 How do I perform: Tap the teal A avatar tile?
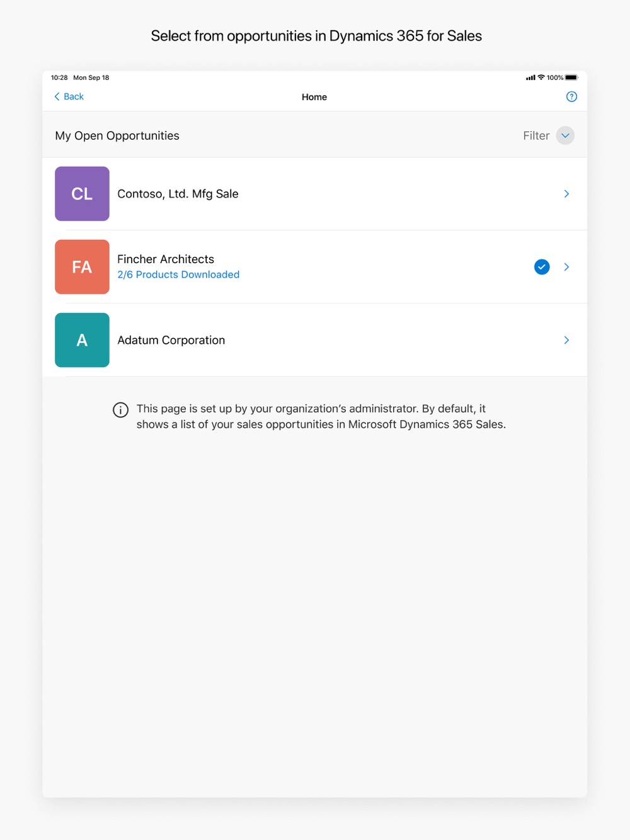pyautogui.click(x=82, y=340)
